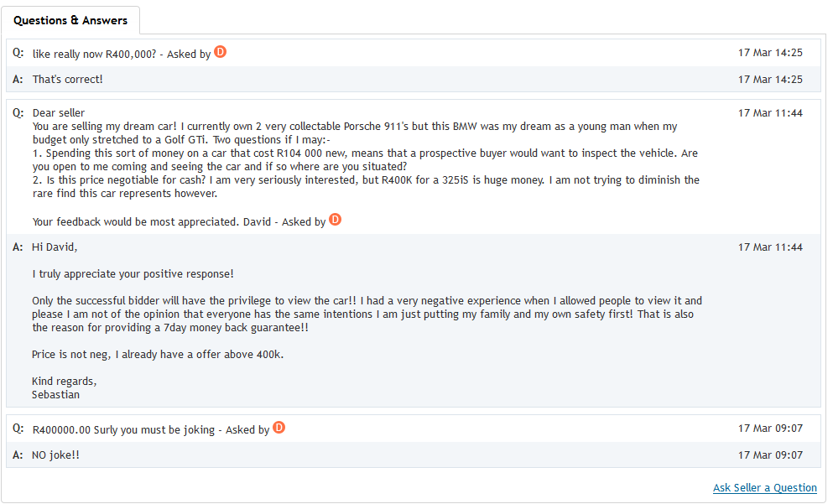
Task: Click the orange D avatar after R400,000 question
Action: click(x=220, y=52)
